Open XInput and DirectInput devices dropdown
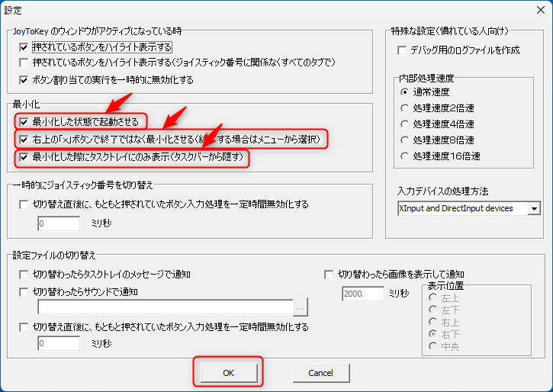The image size is (553, 392). pos(533,208)
